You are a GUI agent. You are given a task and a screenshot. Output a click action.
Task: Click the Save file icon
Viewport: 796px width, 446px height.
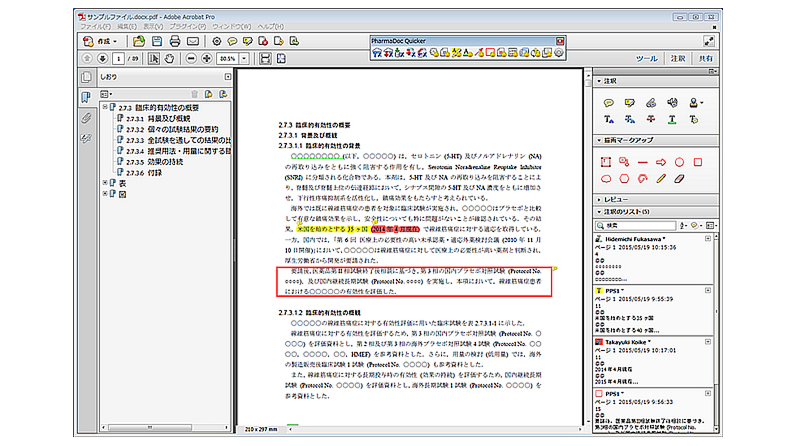157,41
